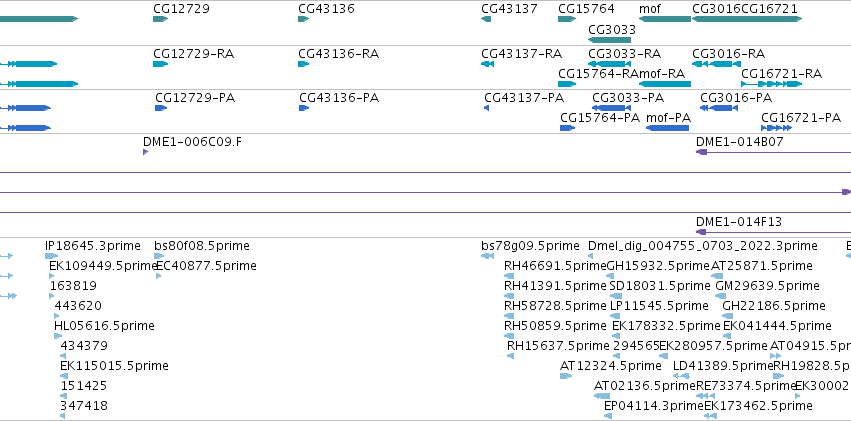
Task: Click the CG3033 gene feature bar
Action: [609, 40]
